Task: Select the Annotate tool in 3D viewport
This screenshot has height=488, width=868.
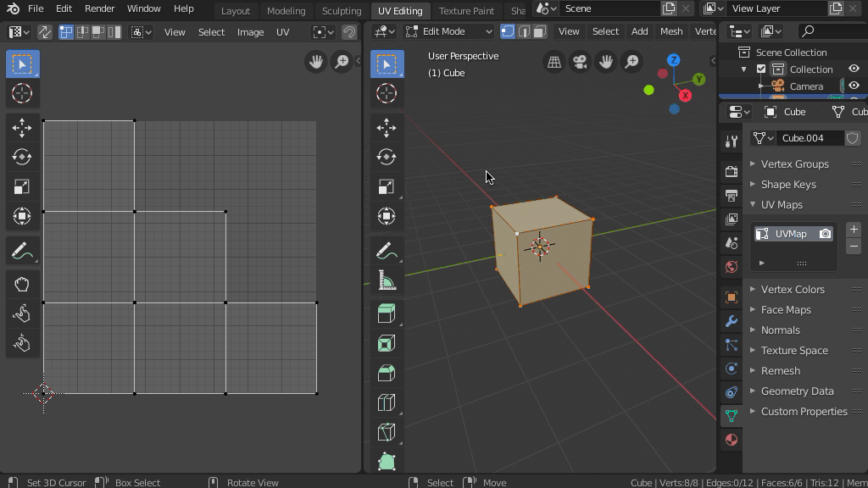Action: (x=387, y=251)
